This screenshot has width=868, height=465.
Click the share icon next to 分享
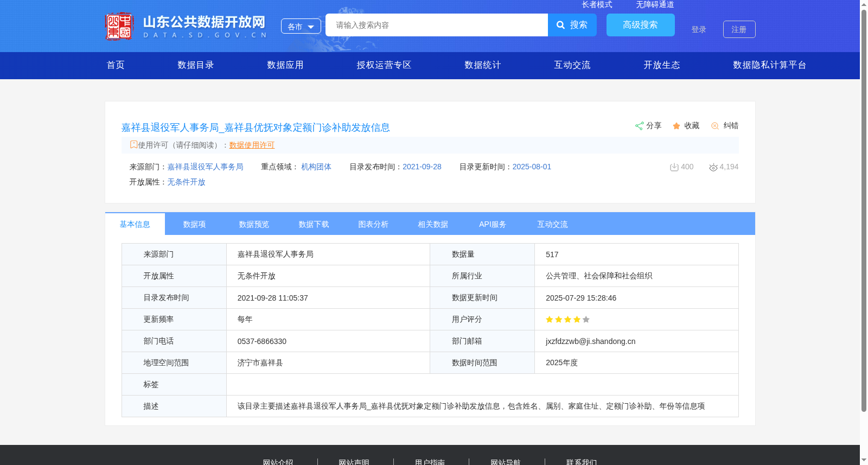coord(639,126)
